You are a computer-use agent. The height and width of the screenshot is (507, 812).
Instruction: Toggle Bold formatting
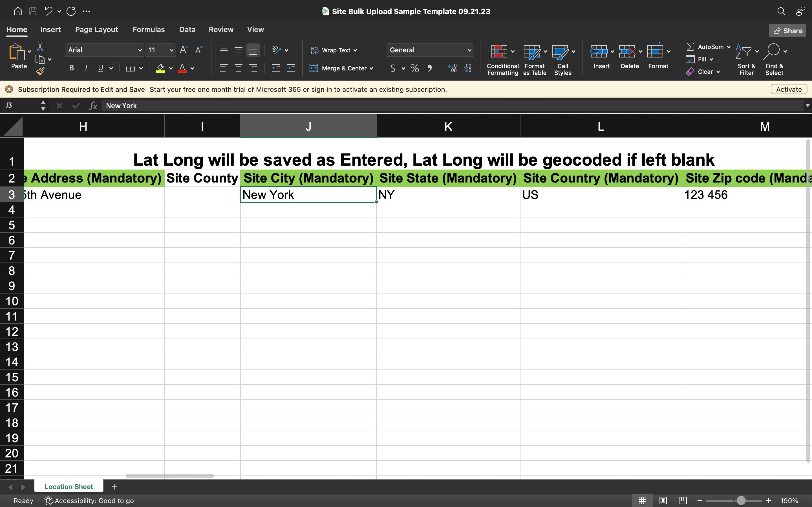click(x=71, y=68)
